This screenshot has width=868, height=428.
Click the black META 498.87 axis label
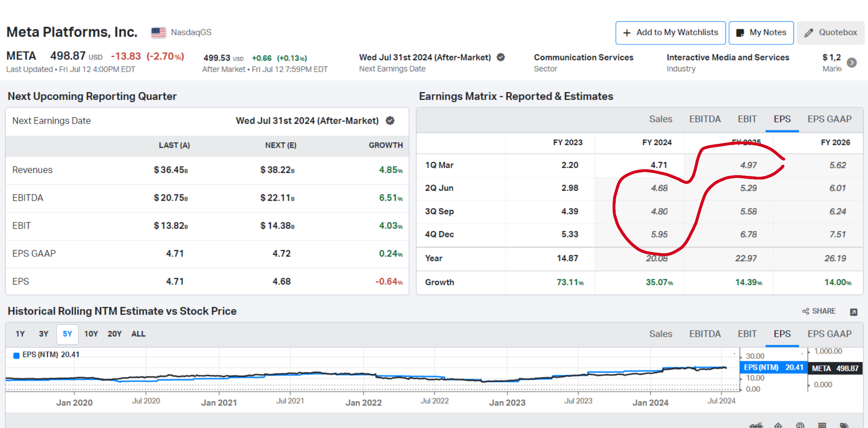coord(835,369)
